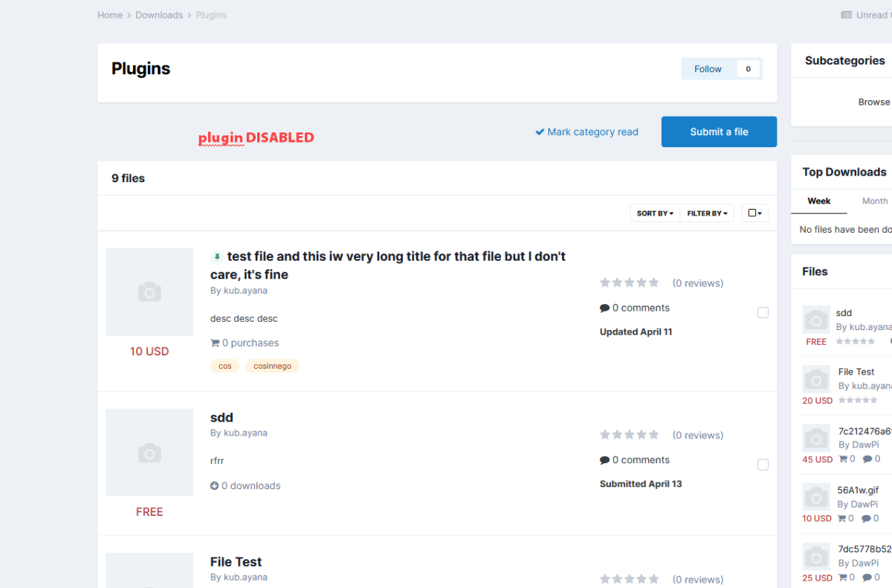Viewport: 892px width, 588px height.
Task: Click the comments bubble icon on sdd file
Action: (604, 460)
